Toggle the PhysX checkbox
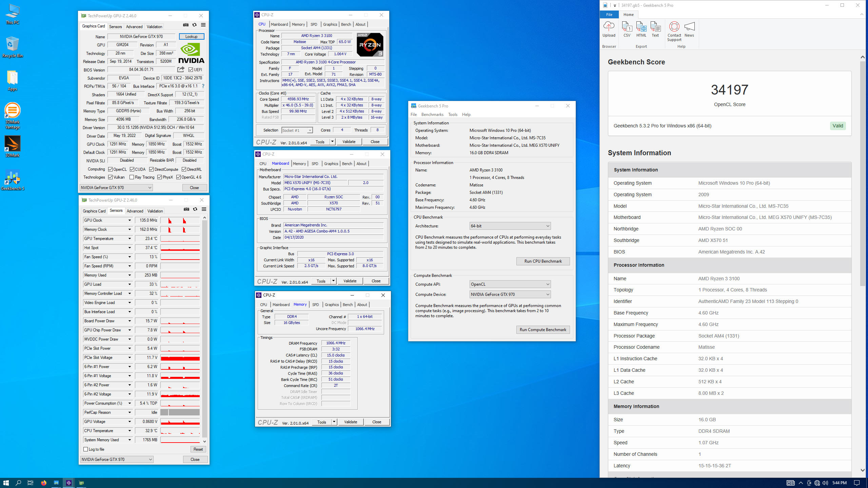This screenshot has height=488, width=868. point(159,177)
